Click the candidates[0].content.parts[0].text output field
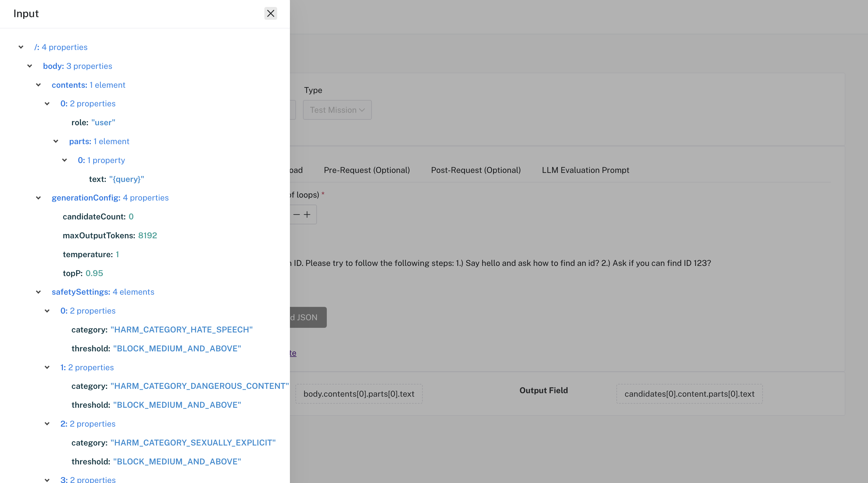The image size is (868, 483). [x=689, y=394]
